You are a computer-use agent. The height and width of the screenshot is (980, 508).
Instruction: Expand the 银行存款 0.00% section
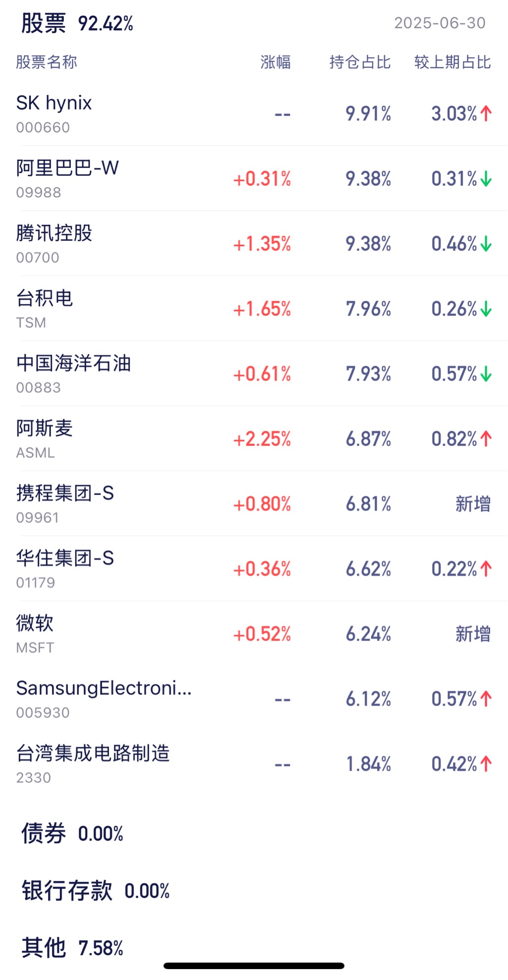(x=96, y=890)
